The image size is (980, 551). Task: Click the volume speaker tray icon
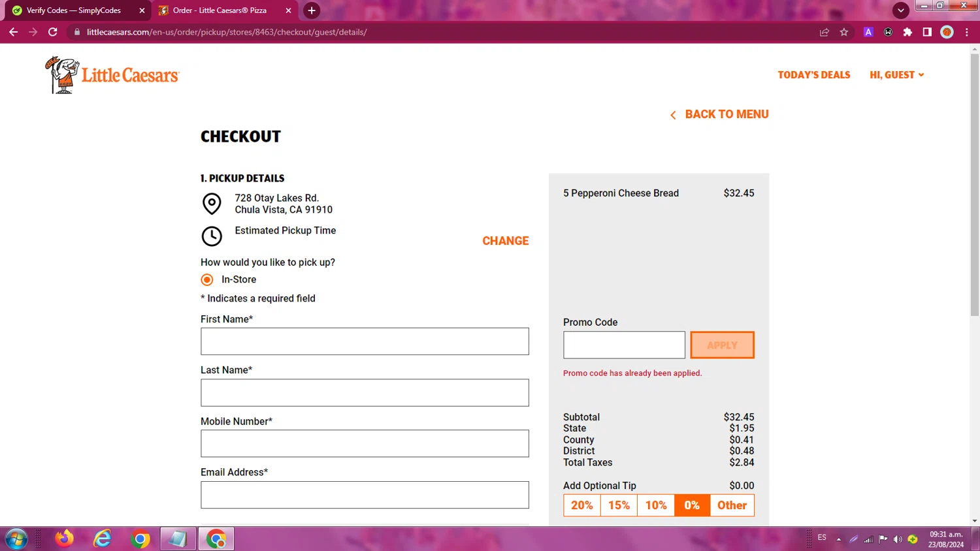tap(898, 539)
